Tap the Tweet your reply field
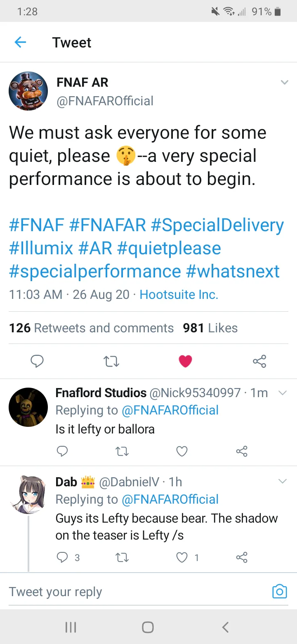This screenshot has width=297, height=644. click(124, 592)
